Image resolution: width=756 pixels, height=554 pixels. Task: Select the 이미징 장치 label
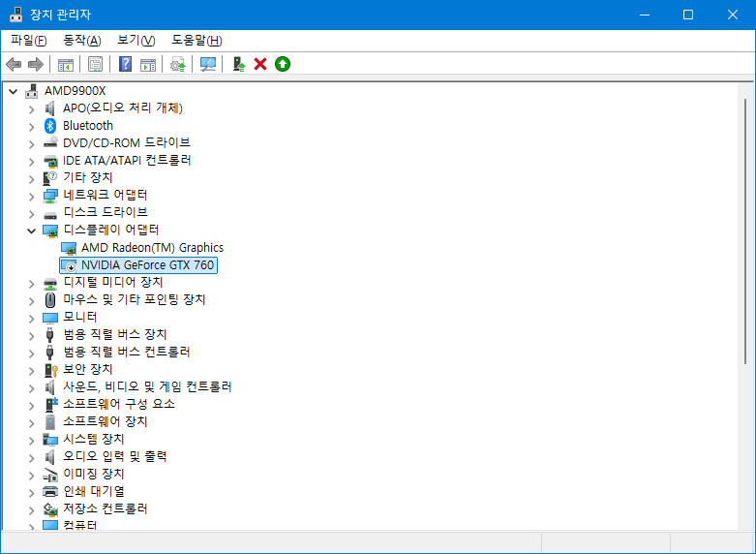(x=94, y=474)
